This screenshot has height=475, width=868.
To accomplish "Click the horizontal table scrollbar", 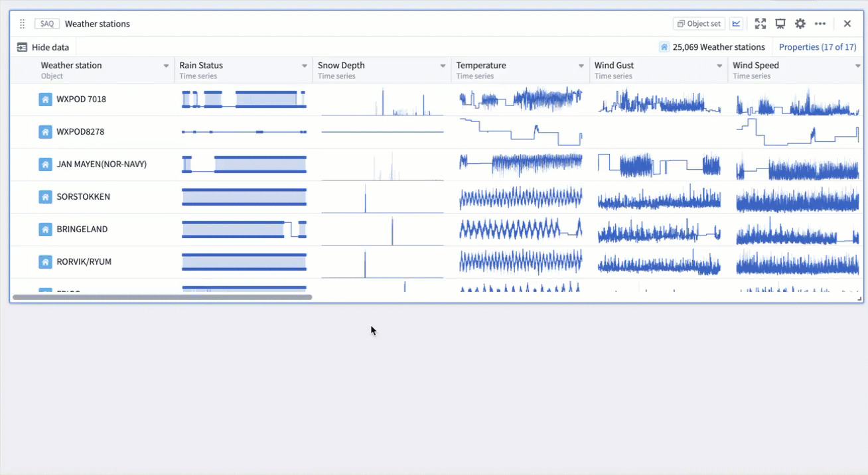I will tap(163, 297).
